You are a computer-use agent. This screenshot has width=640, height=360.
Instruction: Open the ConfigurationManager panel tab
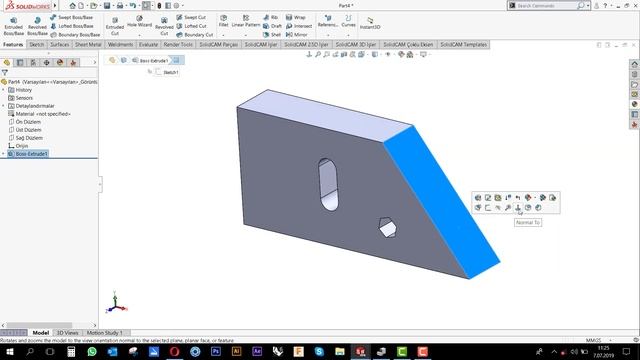click(x=33, y=62)
